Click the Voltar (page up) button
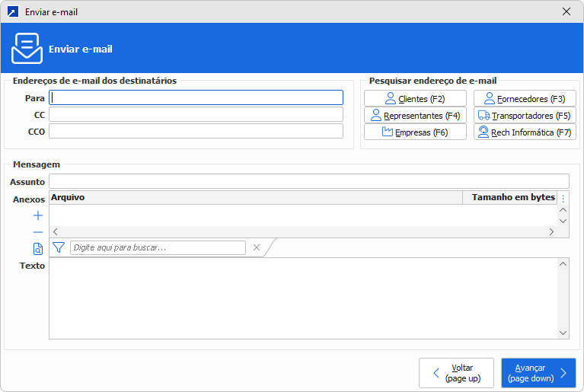This screenshot has height=392, width=584. [456, 373]
